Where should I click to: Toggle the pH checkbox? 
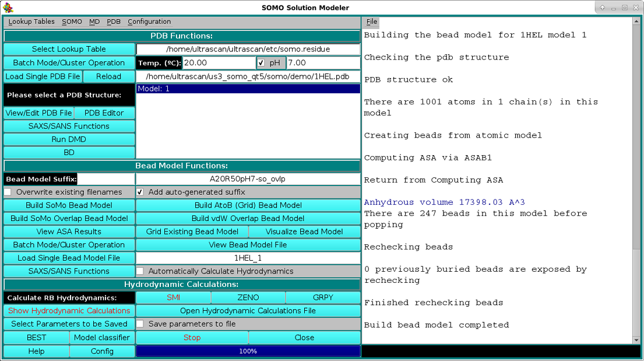[x=261, y=63]
